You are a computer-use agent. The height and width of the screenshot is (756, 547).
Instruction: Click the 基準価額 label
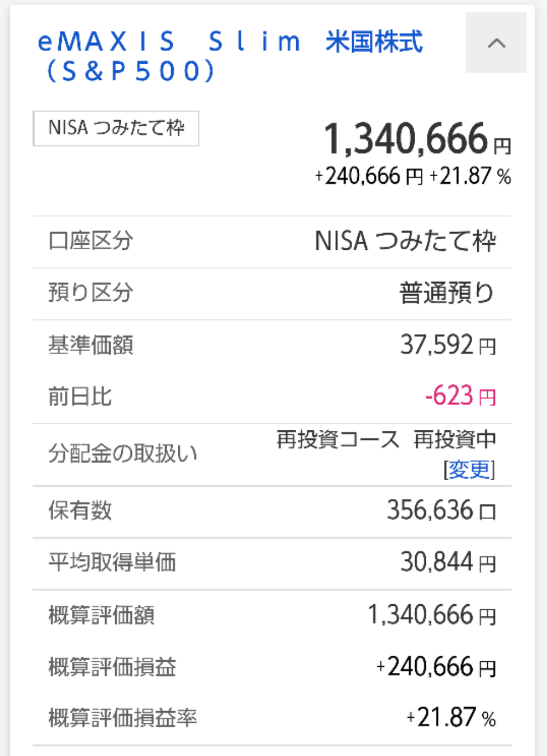(91, 345)
